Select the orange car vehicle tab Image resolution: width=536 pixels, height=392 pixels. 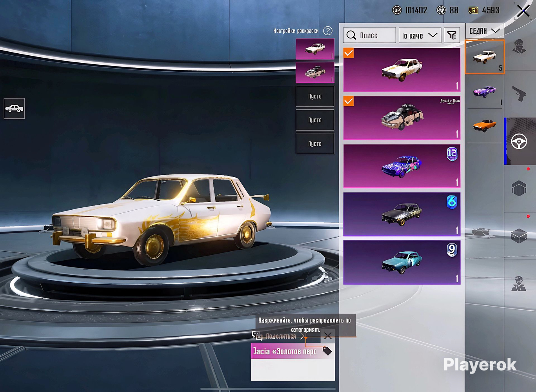485,125
